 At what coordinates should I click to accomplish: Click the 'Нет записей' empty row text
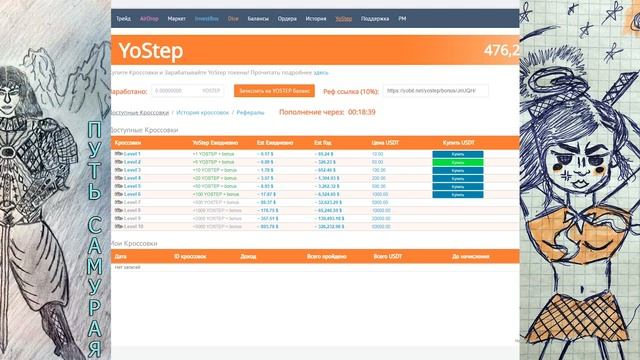(127, 267)
